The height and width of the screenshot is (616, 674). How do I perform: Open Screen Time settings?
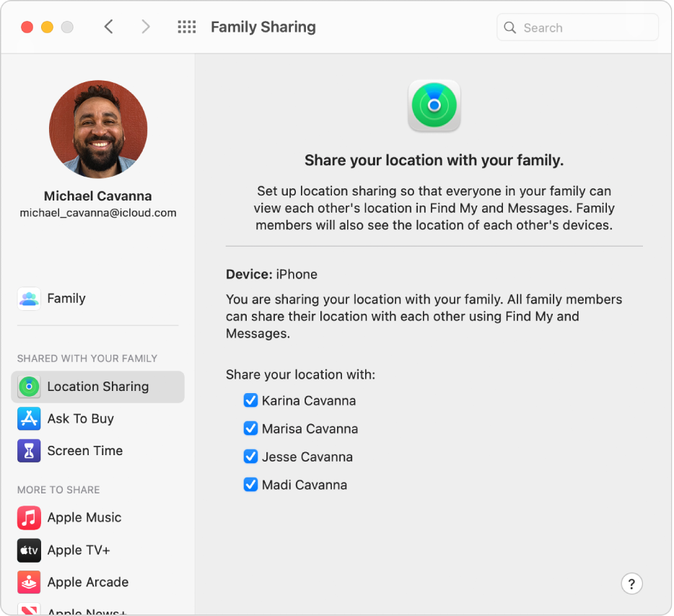[98, 451]
